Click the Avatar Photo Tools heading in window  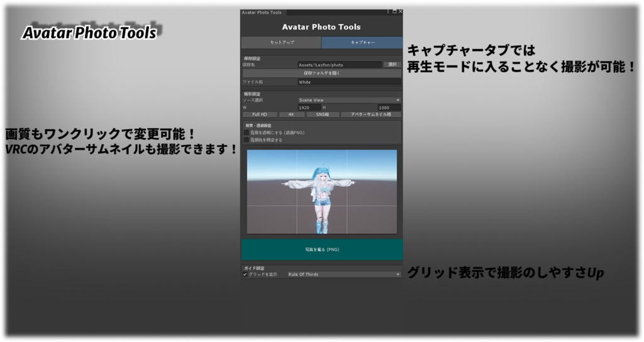coord(321,27)
